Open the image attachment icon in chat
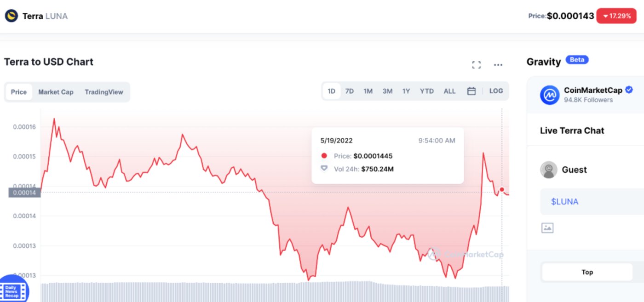Viewport: 644px width, 302px height. coord(547,228)
